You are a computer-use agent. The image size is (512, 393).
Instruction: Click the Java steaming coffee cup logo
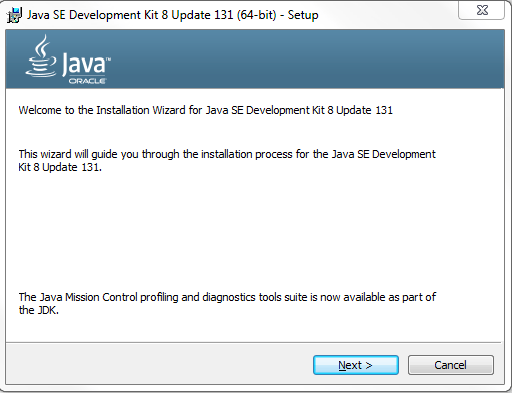pos(41,56)
